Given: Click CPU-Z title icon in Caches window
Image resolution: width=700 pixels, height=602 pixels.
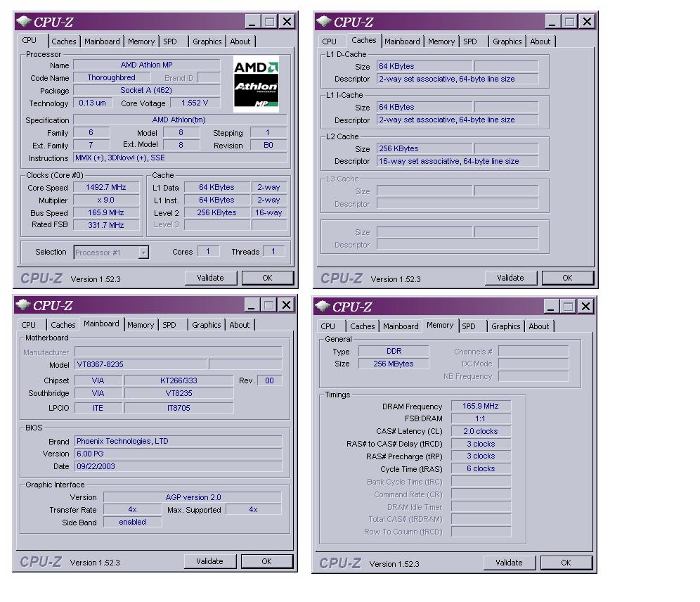Looking at the screenshot, I should pyautogui.click(x=324, y=21).
